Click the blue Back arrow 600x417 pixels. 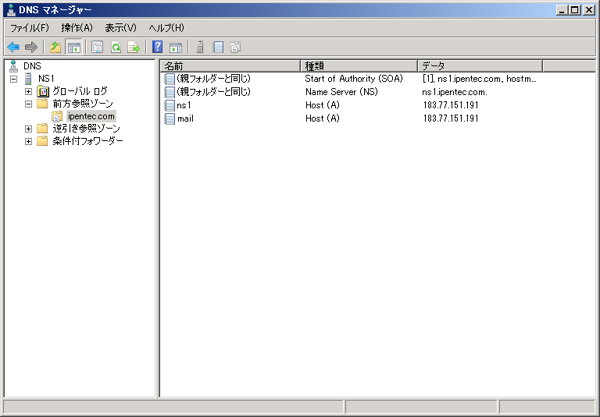(x=13, y=47)
